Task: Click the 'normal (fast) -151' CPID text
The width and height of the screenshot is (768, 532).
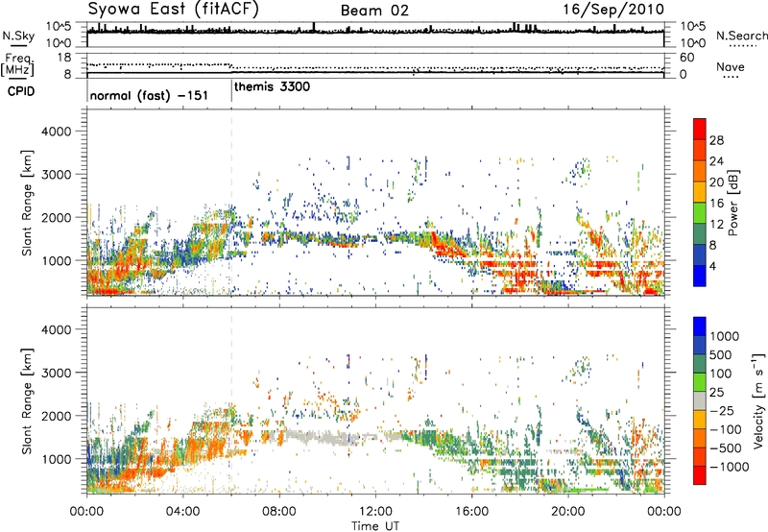Action: [x=149, y=95]
